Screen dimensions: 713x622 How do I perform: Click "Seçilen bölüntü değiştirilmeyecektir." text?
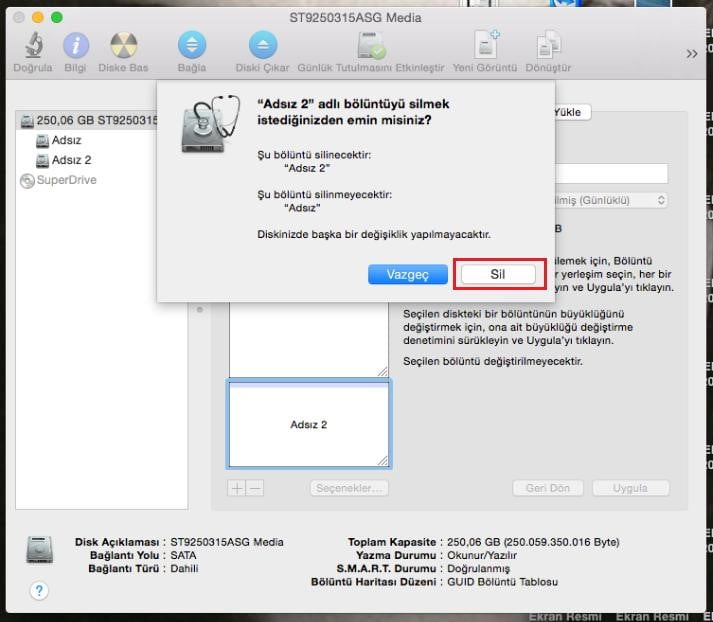pos(493,361)
